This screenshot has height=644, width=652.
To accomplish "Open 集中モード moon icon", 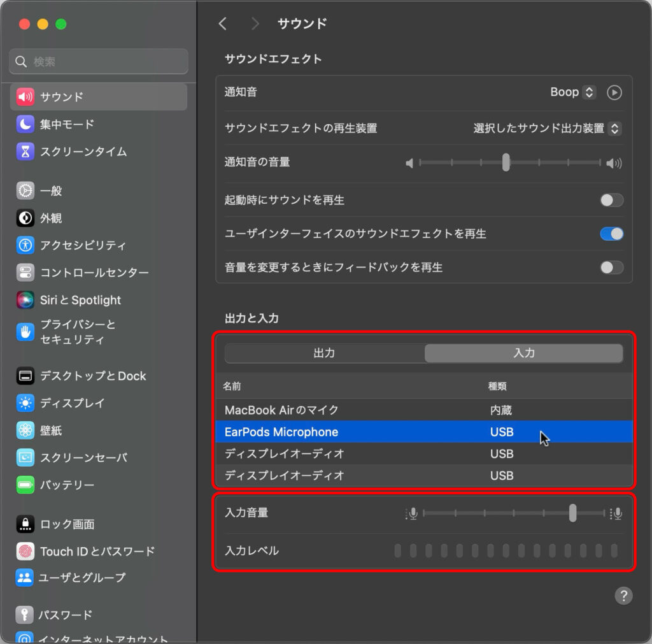I will click(25, 124).
